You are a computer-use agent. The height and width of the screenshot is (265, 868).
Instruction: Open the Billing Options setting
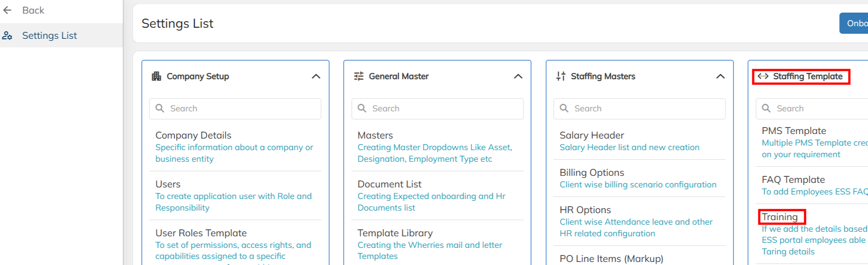[x=592, y=172]
